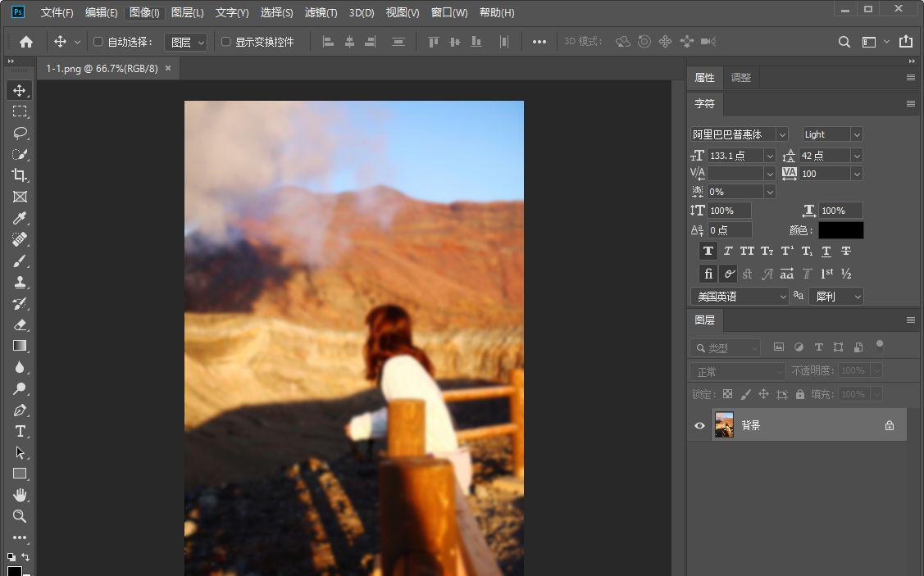Open the 字符 panel flyout menu
The height and width of the screenshot is (576, 924).
(910, 104)
